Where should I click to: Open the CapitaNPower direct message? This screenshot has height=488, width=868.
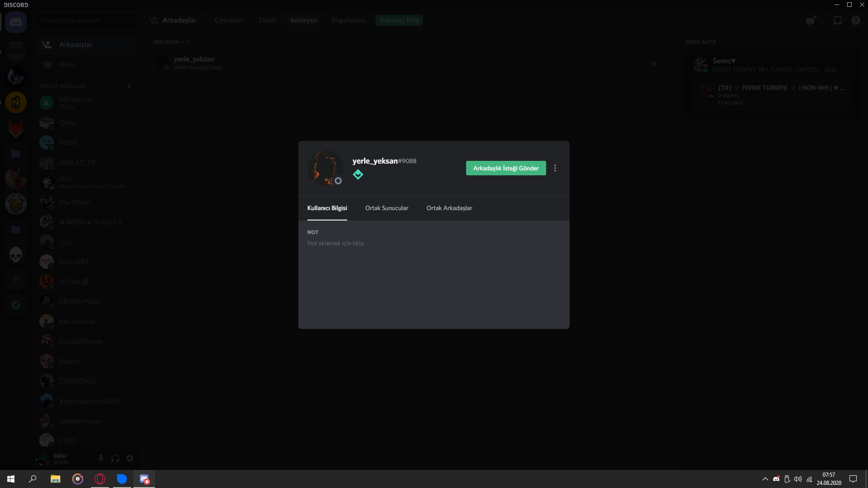86,342
